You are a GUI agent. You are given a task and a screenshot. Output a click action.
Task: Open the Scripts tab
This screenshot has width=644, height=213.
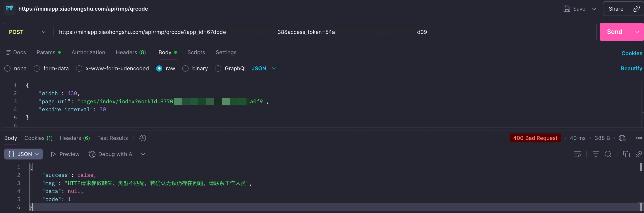196,52
